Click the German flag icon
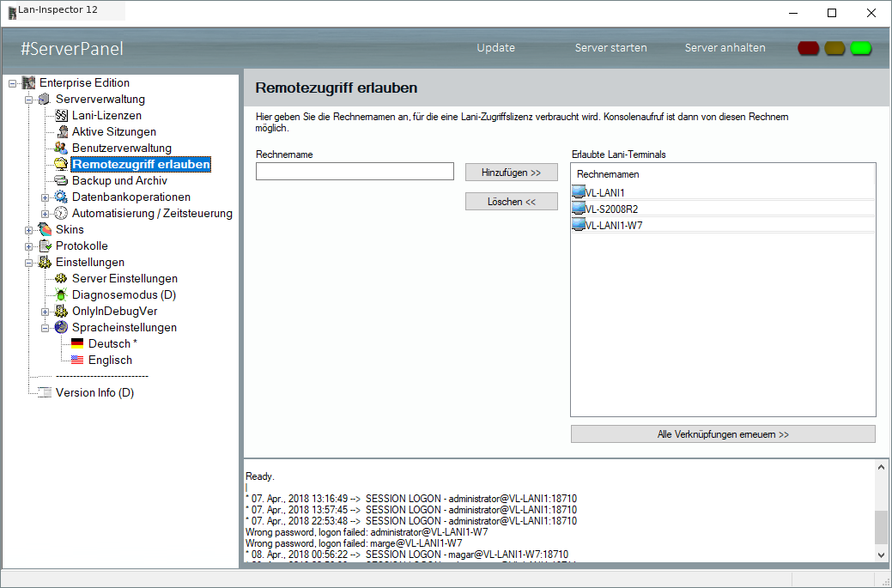The image size is (892, 588). point(77,344)
